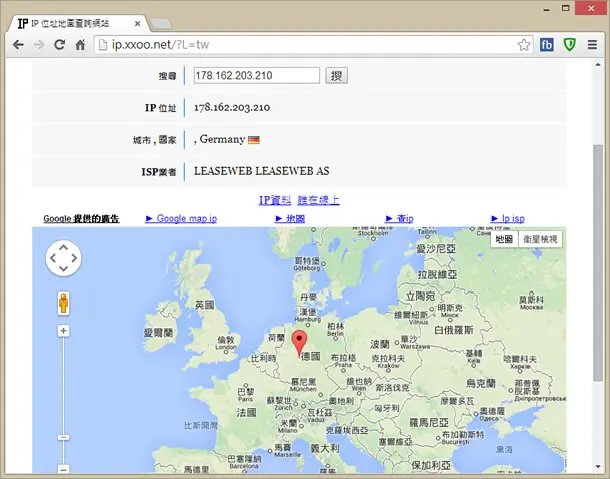
Task: Click the map zoom slider handle
Action: (63, 437)
